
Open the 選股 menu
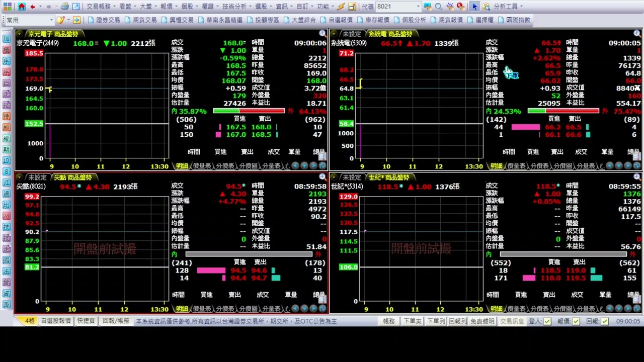coord(264,7)
